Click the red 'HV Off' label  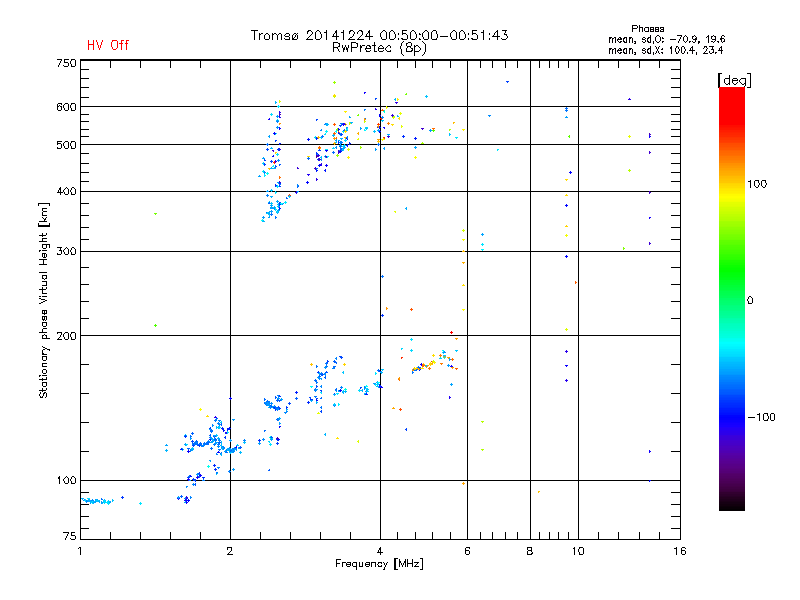[108, 45]
